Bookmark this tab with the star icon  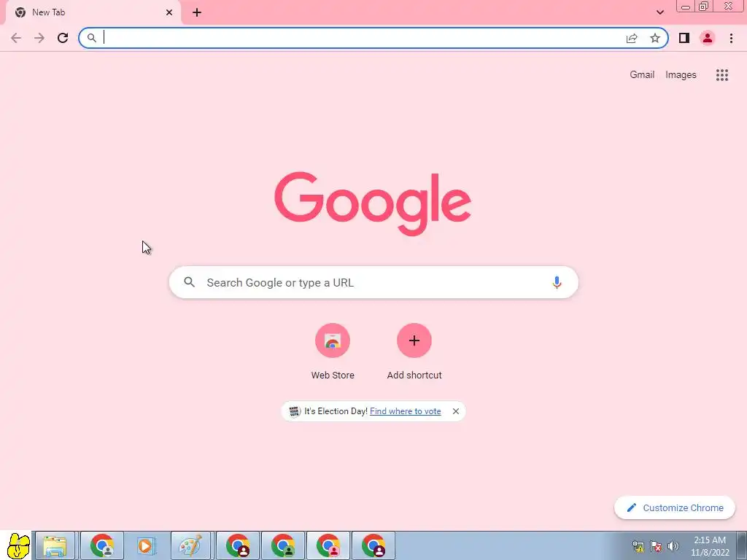click(655, 38)
